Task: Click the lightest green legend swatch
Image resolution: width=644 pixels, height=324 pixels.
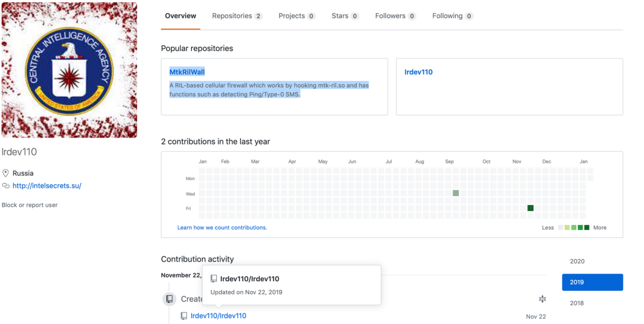Action: [x=567, y=228]
